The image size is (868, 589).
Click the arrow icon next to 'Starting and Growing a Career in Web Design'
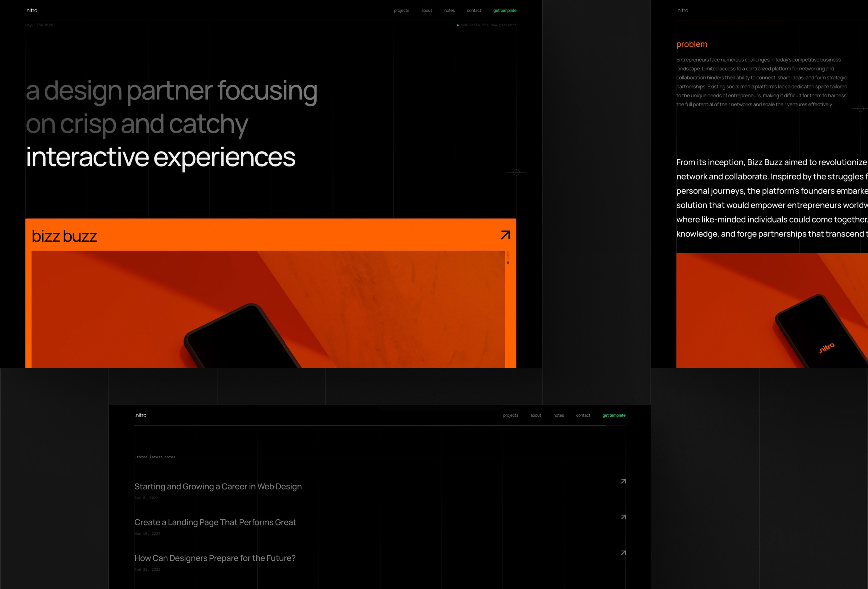(623, 480)
